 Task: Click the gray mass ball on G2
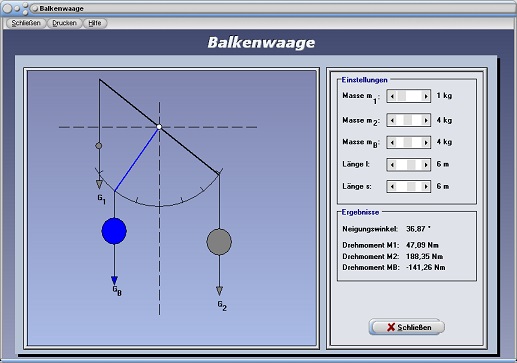pyautogui.click(x=219, y=242)
